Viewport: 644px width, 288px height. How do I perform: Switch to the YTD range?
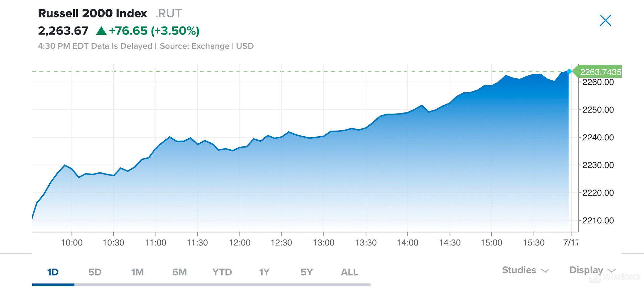pos(222,272)
